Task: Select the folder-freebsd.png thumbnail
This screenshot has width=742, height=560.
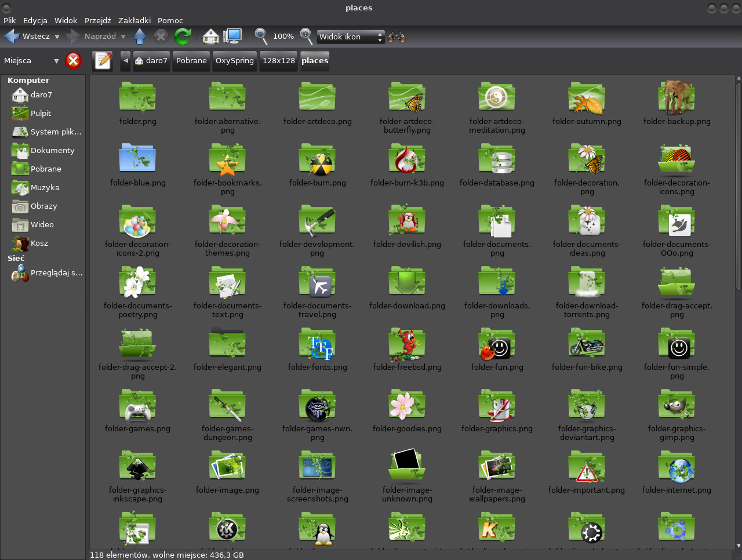Action: click(x=407, y=345)
